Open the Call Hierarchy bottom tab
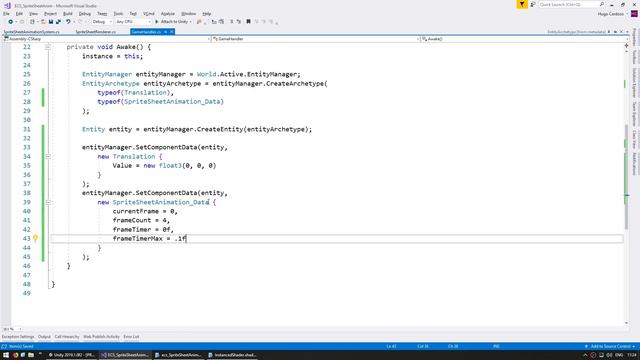Screen dimensions: 640x360 pos(67,337)
